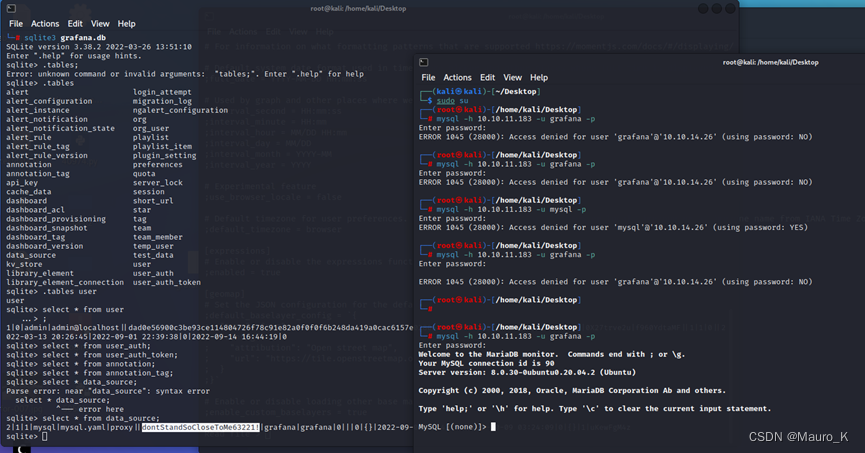Click the terminal icon of the MySQL window

tap(424, 62)
